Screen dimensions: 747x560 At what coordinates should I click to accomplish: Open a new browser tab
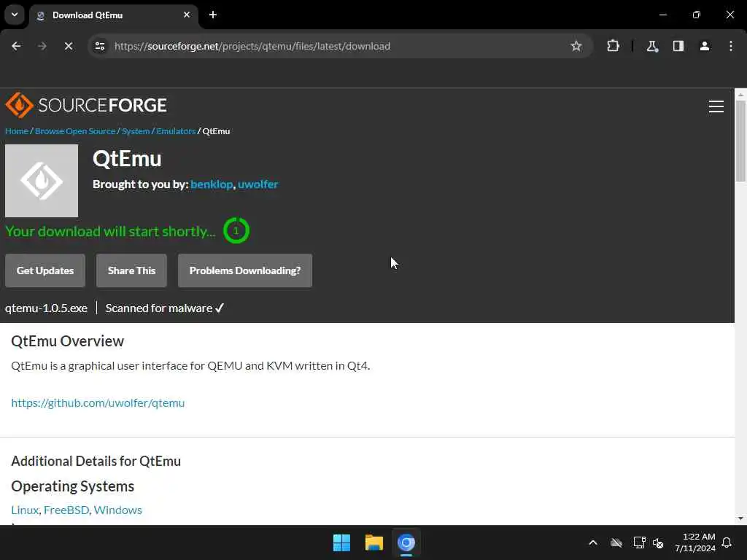click(x=213, y=15)
